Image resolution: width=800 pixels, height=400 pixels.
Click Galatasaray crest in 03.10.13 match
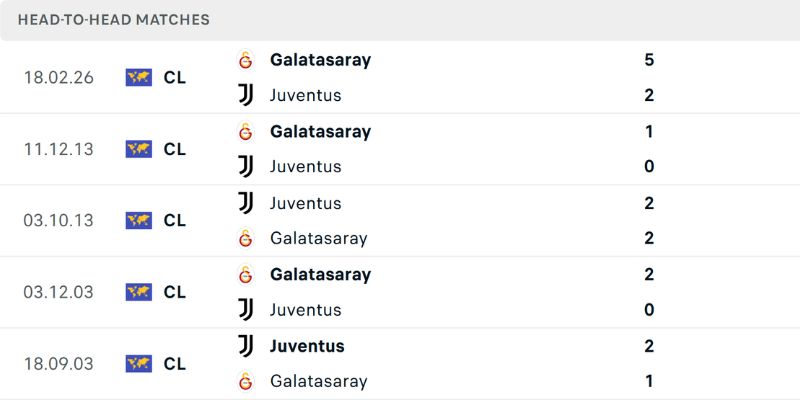246,238
